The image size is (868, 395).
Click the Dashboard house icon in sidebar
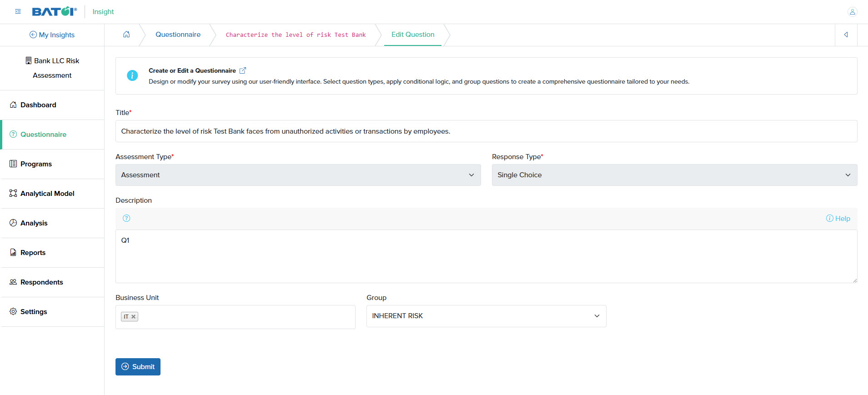(x=13, y=105)
